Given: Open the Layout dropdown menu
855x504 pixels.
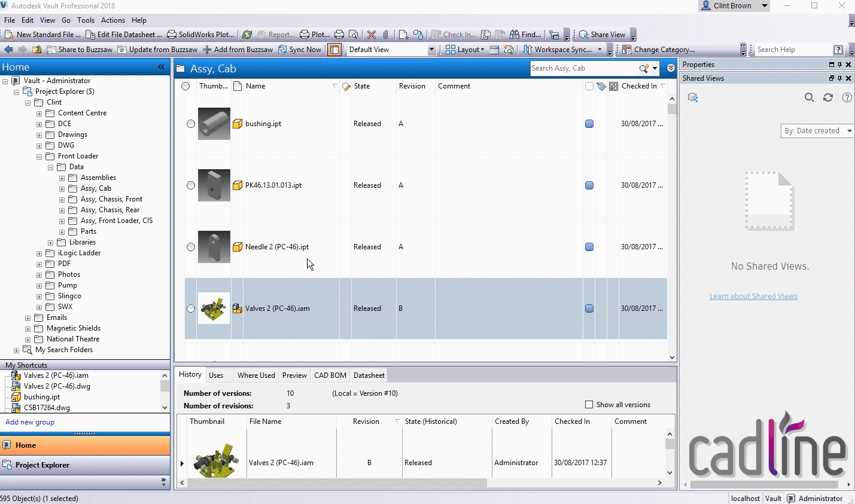Looking at the screenshot, I should 465,50.
